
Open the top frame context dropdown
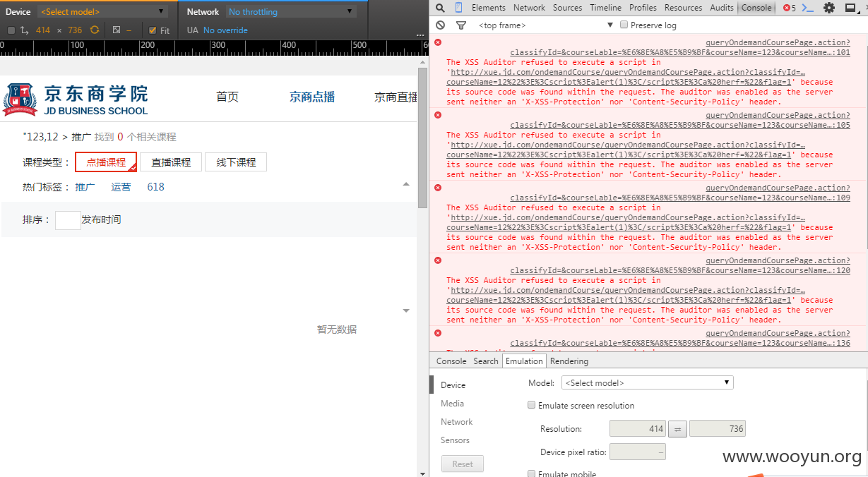pyautogui.click(x=545, y=25)
